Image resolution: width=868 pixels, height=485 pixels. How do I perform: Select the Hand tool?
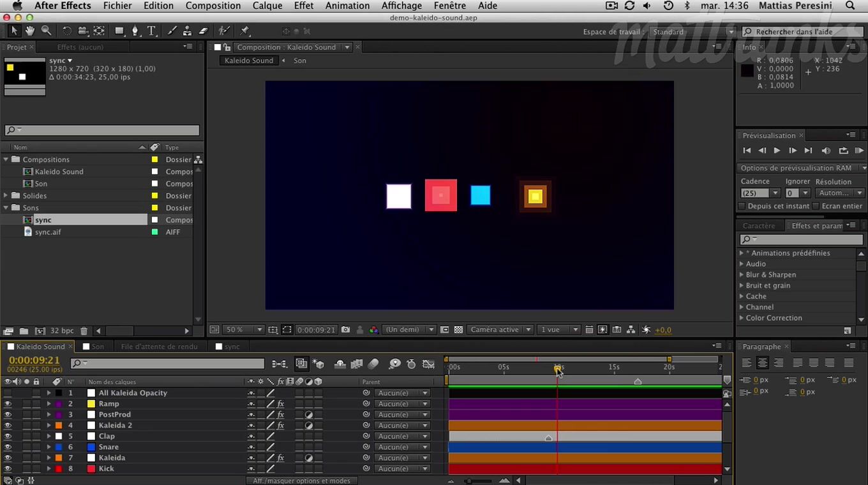point(30,31)
